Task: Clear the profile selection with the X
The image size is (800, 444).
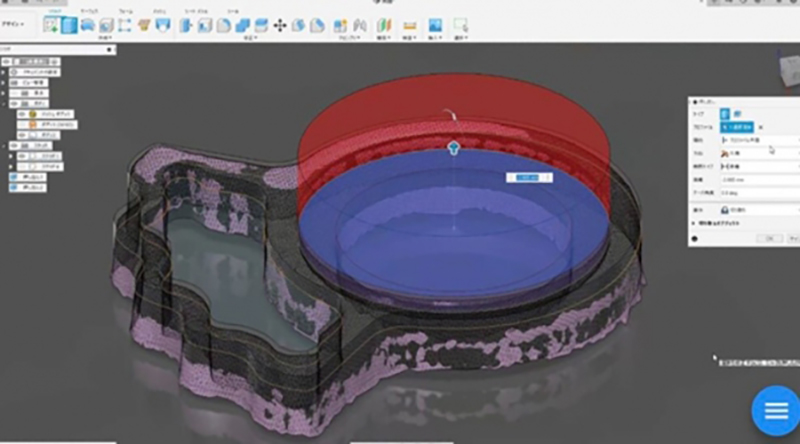Action: 760,127
